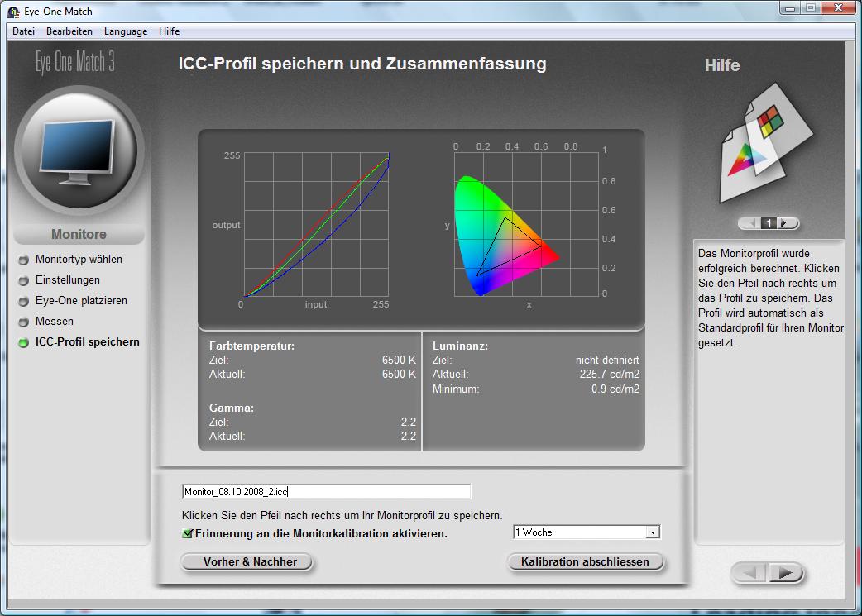Close the Eye-One Match window
Viewport: 862px width, 616px height.
click(838, 7)
